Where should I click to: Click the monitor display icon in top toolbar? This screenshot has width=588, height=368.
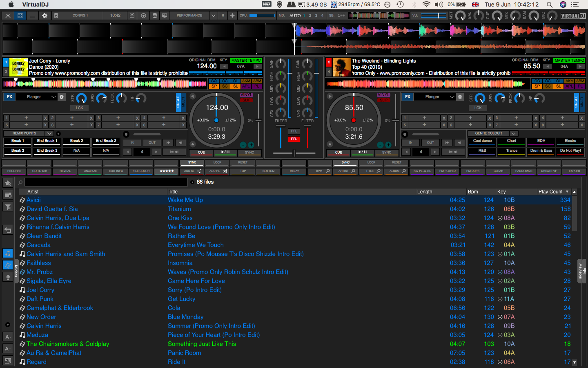(x=165, y=16)
